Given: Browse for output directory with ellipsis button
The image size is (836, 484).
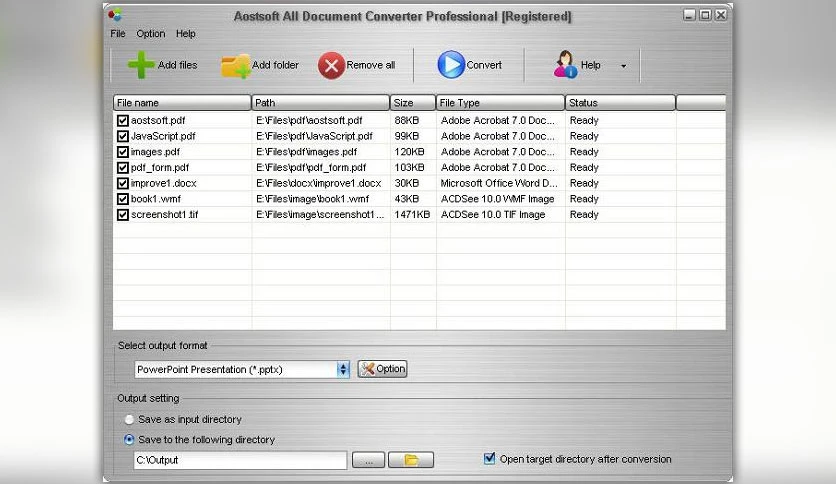Looking at the screenshot, I should 368,459.
